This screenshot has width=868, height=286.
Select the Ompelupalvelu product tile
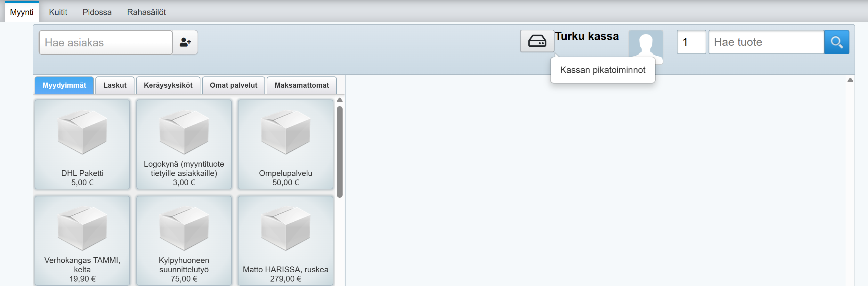pos(285,144)
